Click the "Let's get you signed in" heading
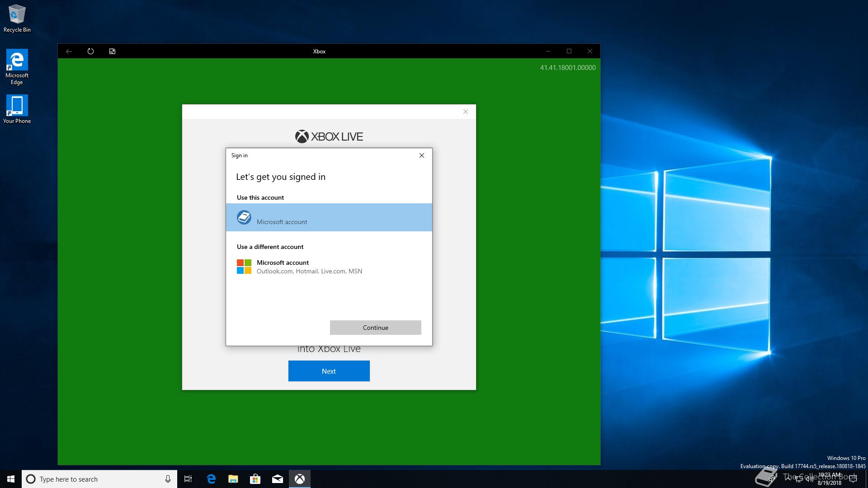 (x=281, y=177)
